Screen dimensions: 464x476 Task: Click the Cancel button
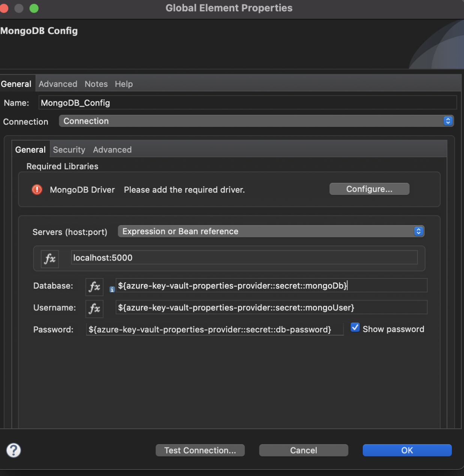[304, 450]
